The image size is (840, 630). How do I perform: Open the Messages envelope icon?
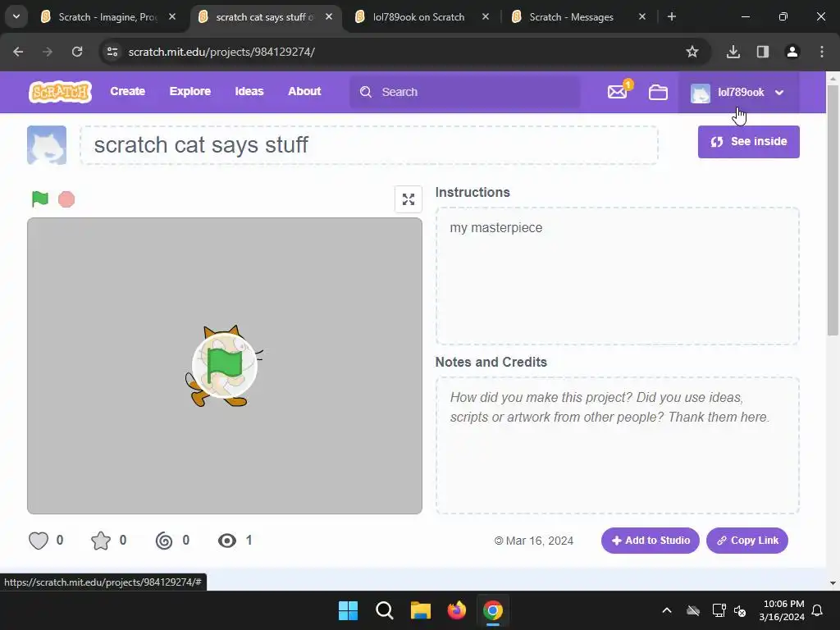point(617,92)
